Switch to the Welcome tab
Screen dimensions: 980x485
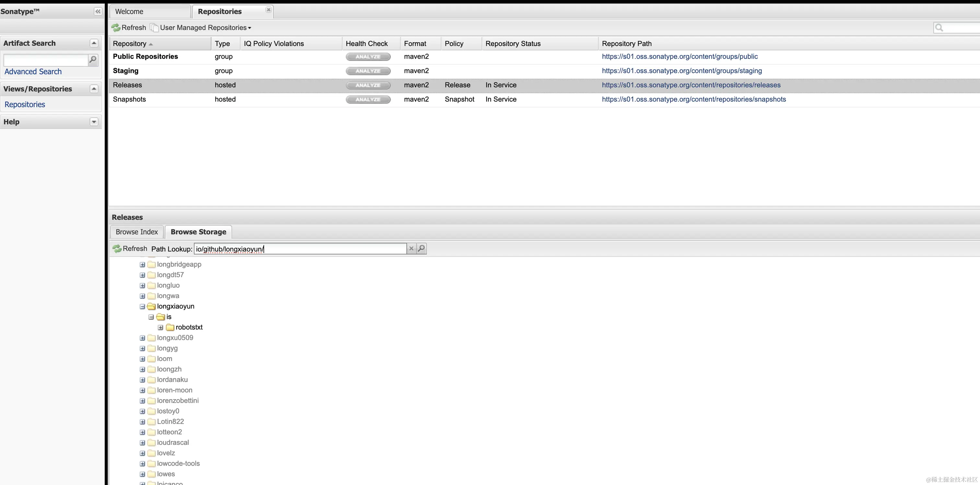pyautogui.click(x=129, y=12)
